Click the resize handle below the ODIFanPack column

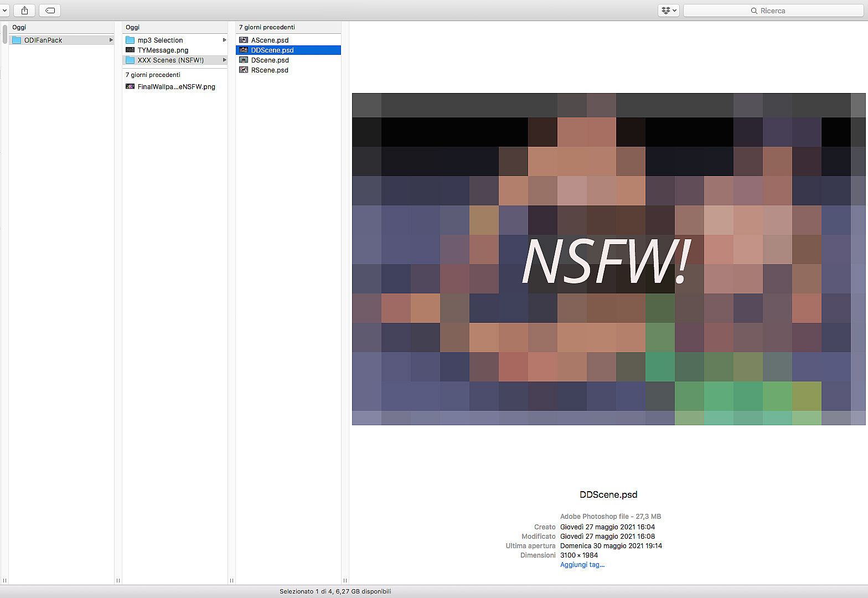(118, 580)
